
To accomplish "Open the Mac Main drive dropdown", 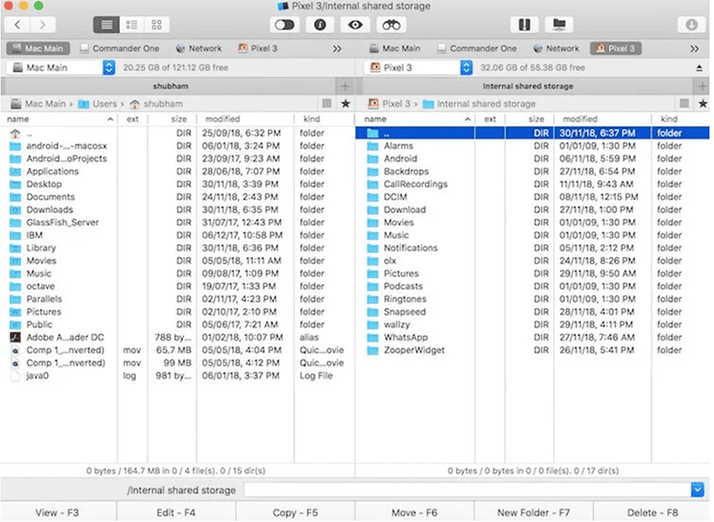I will coord(109,68).
